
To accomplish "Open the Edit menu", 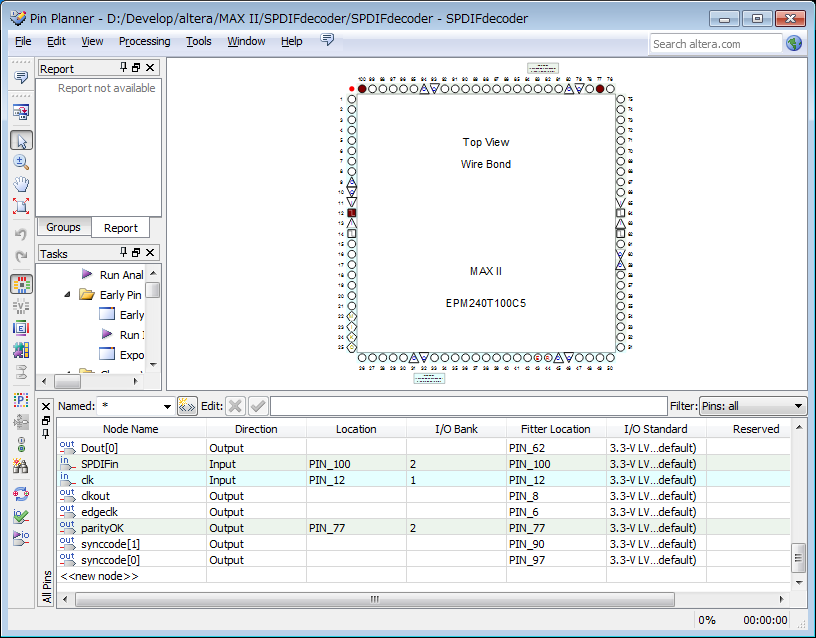I will pyautogui.click(x=56, y=41).
